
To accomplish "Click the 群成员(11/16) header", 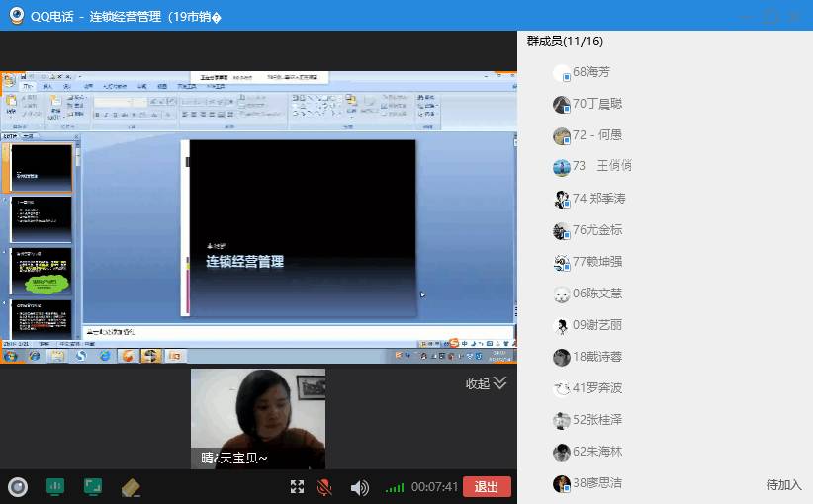I will 566,42.
